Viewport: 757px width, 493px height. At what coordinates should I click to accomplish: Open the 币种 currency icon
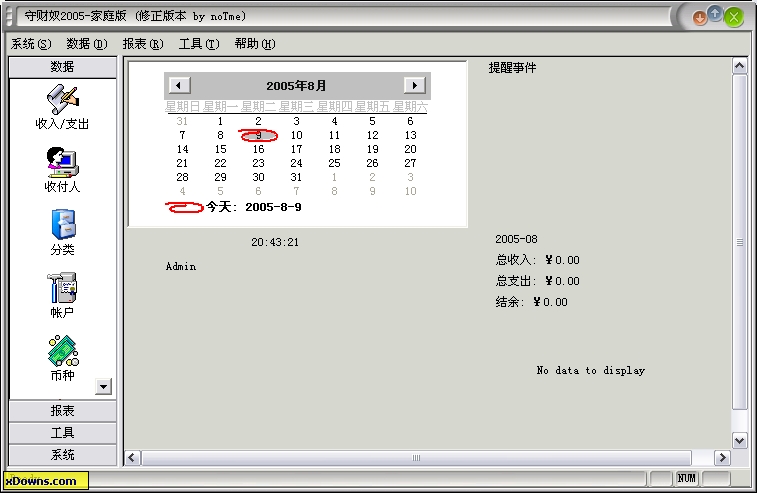coord(62,358)
